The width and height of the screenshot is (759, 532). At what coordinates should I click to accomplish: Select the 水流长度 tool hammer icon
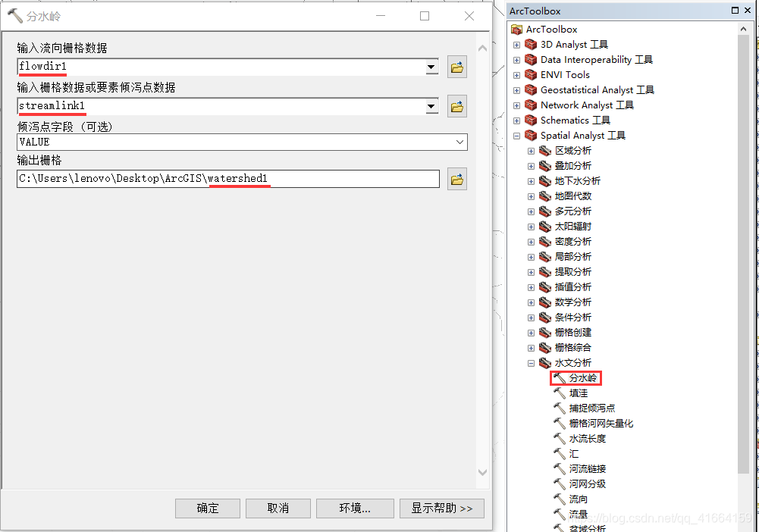[560, 439]
